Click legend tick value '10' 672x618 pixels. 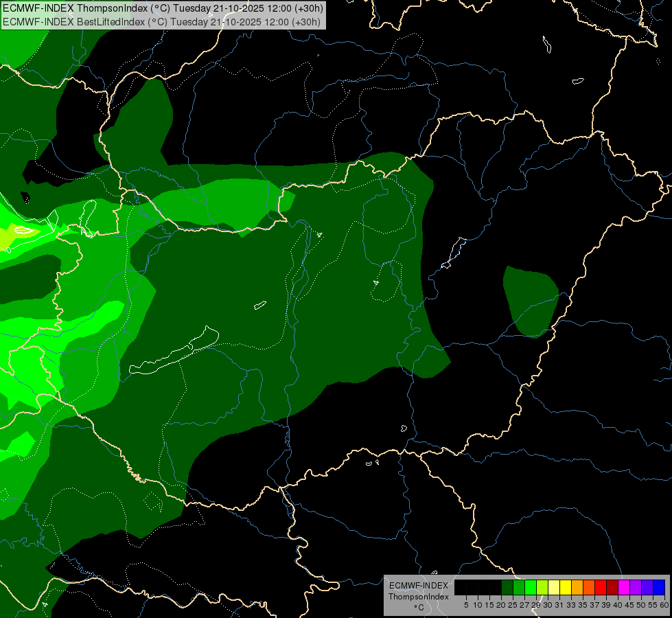(x=478, y=605)
